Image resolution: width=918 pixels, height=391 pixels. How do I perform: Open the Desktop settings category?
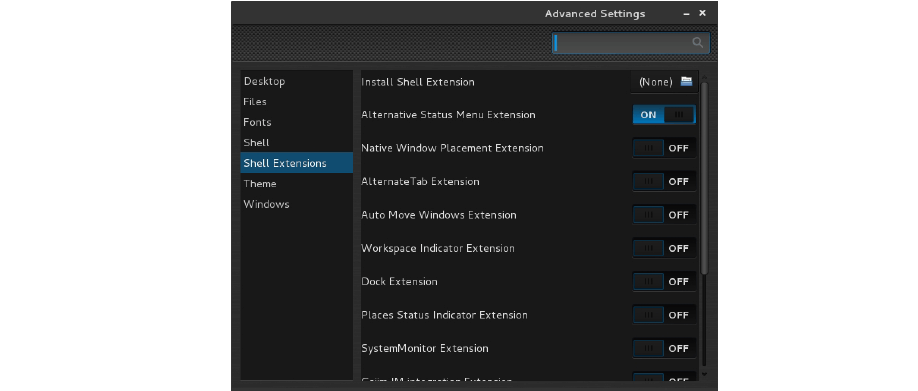click(297, 81)
